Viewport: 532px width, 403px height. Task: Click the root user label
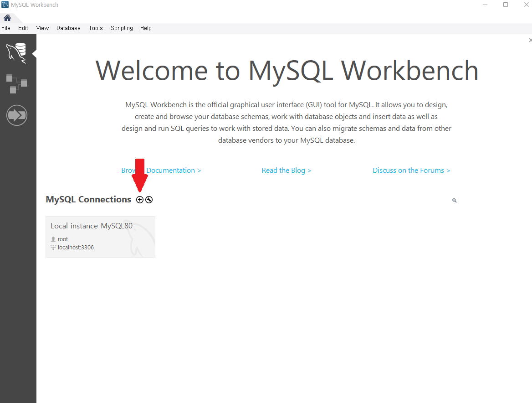point(63,239)
